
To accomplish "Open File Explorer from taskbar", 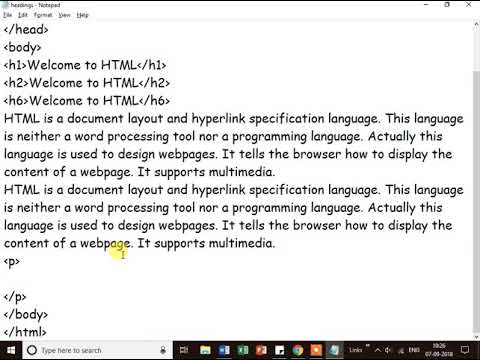I will pyautogui.click(x=205, y=350).
